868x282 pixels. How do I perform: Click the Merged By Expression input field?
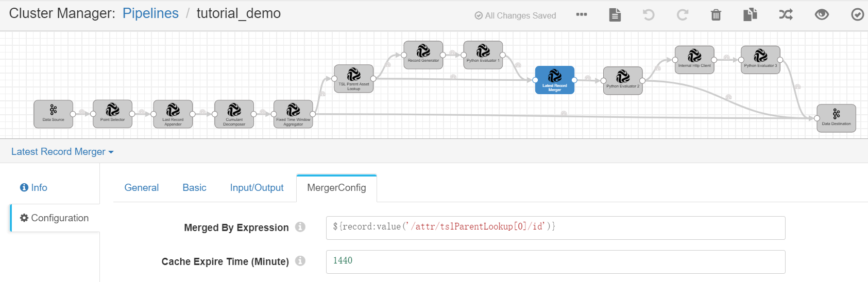[x=555, y=228]
